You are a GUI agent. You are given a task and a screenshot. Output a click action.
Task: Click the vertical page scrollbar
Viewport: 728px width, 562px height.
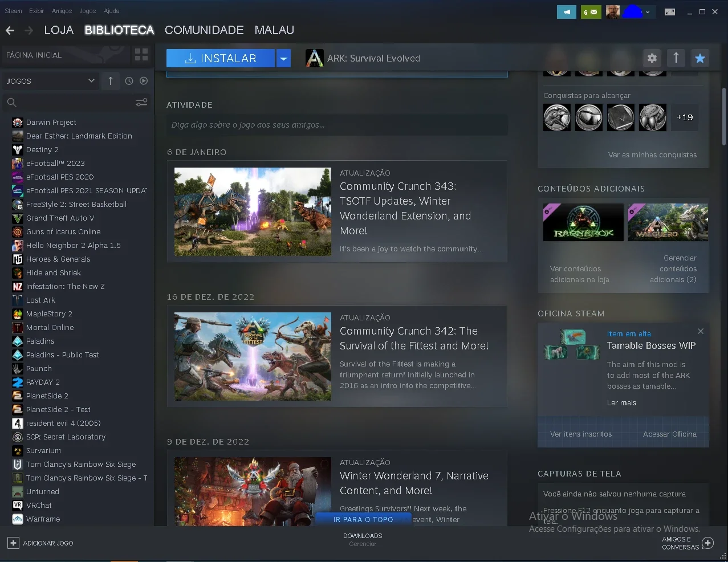tap(724, 116)
